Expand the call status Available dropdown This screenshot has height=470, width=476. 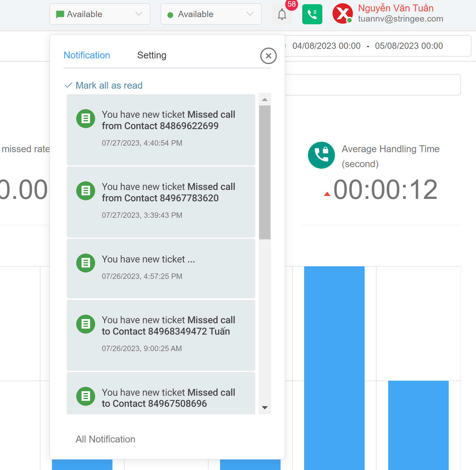pyautogui.click(x=211, y=14)
